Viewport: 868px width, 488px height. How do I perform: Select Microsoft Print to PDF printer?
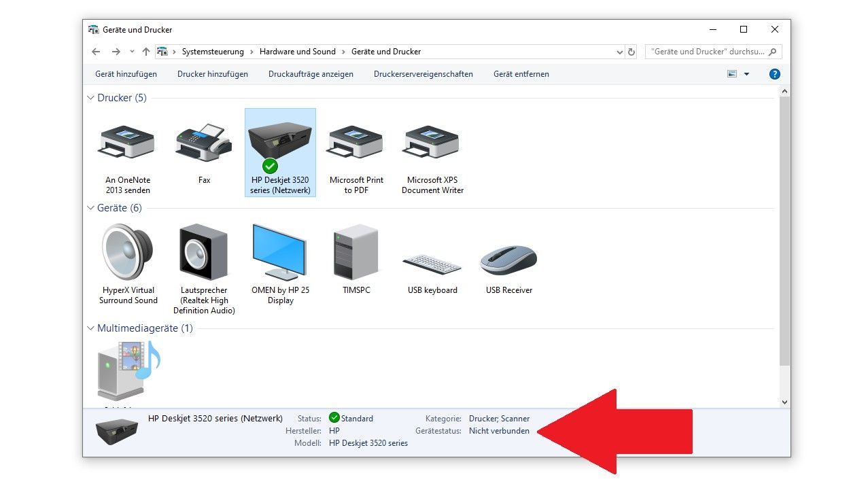pos(356,153)
